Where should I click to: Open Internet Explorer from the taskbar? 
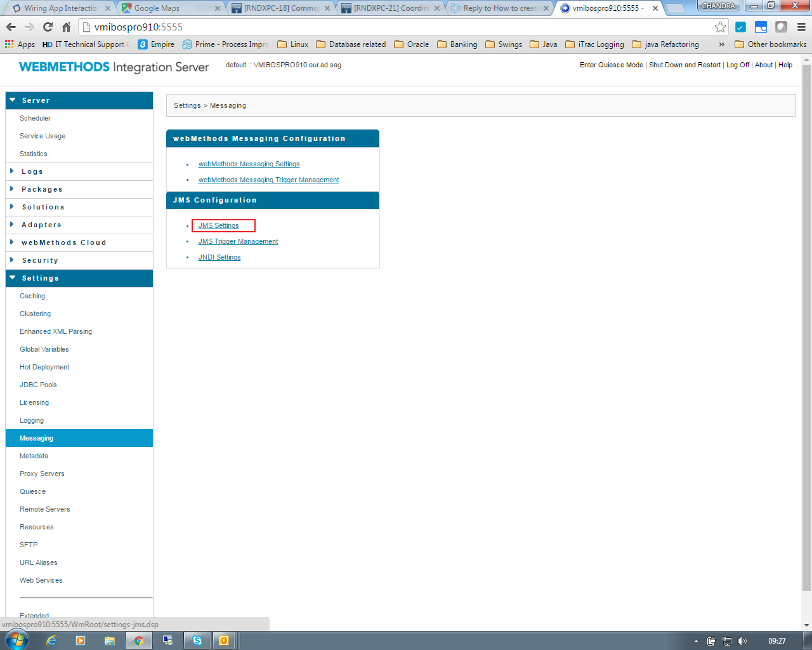[x=51, y=640]
